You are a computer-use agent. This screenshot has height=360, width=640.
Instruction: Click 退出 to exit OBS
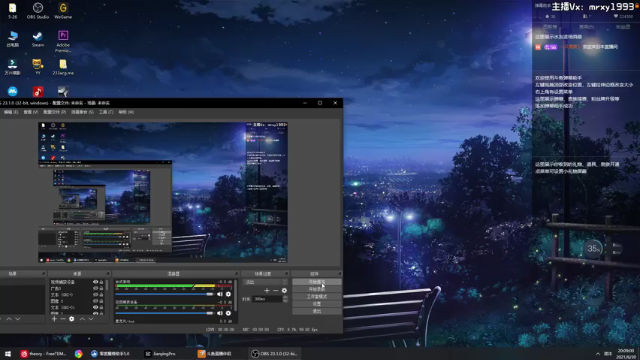click(317, 311)
